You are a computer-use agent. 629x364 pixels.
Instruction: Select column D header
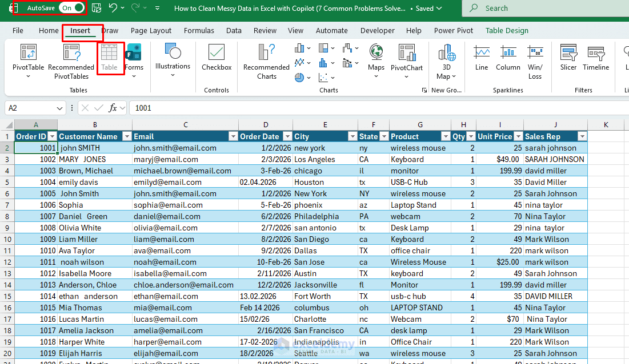tap(266, 124)
